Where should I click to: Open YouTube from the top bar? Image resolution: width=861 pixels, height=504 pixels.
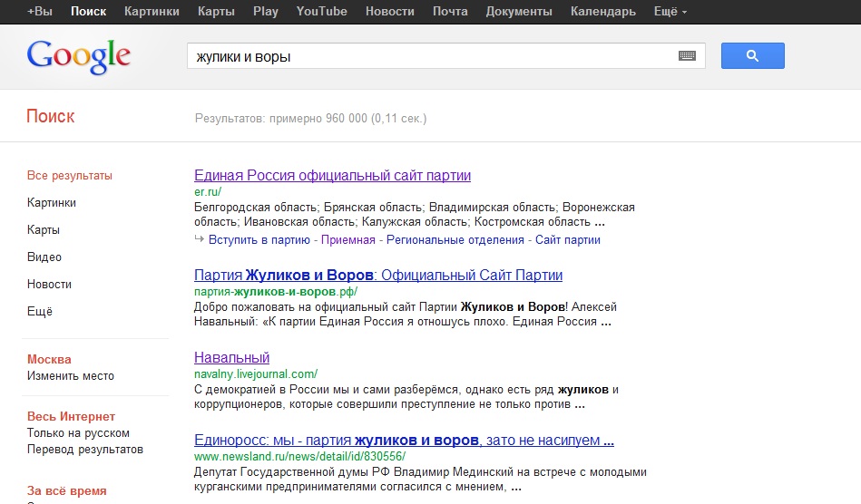322,12
